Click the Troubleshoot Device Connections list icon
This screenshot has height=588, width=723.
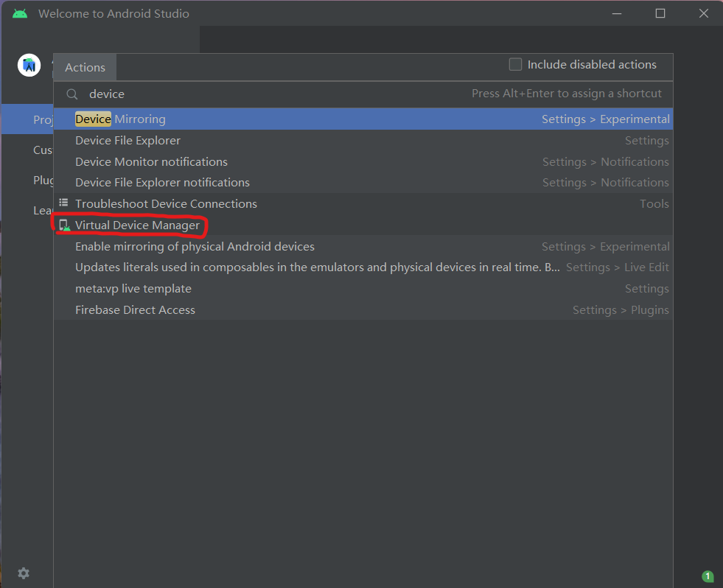(63, 203)
